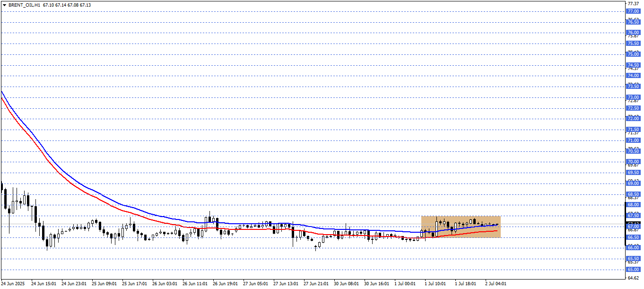Click the 24 Jun 23:01 time label
644x289 pixels.
tap(74, 284)
